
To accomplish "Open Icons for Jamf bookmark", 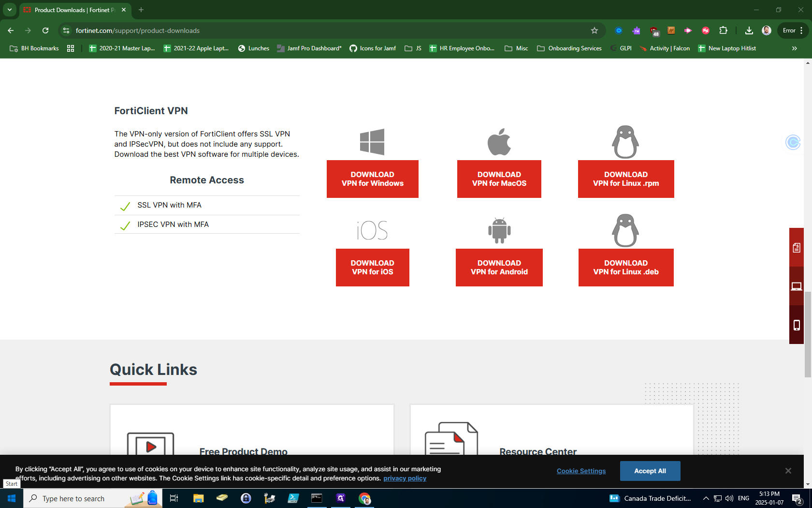I will (373, 48).
